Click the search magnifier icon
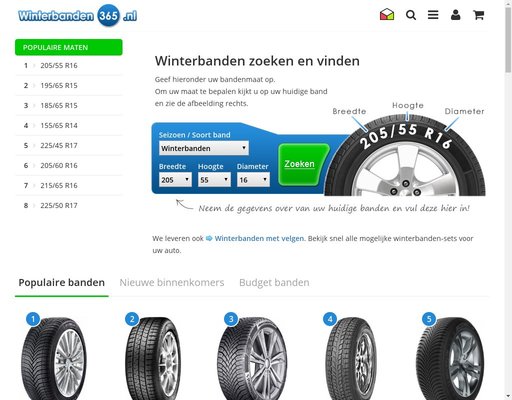This screenshot has width=512, height=400. [411, 15]
